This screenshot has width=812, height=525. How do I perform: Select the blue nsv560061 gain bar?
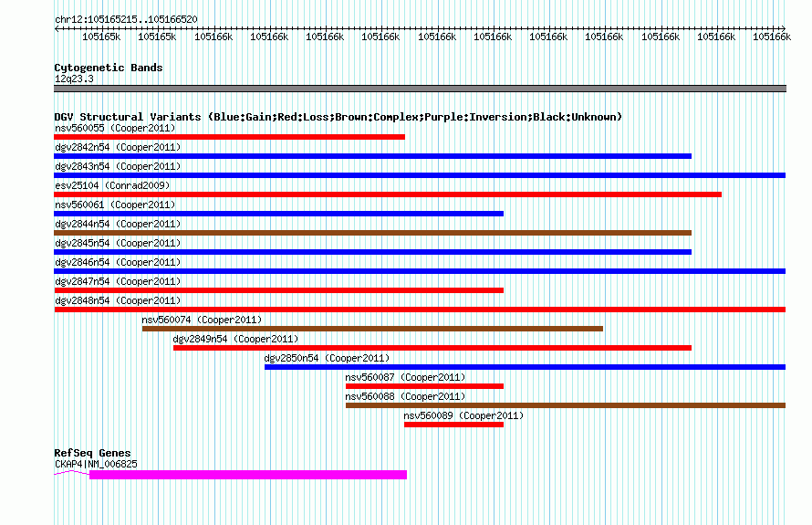[278, 214]
